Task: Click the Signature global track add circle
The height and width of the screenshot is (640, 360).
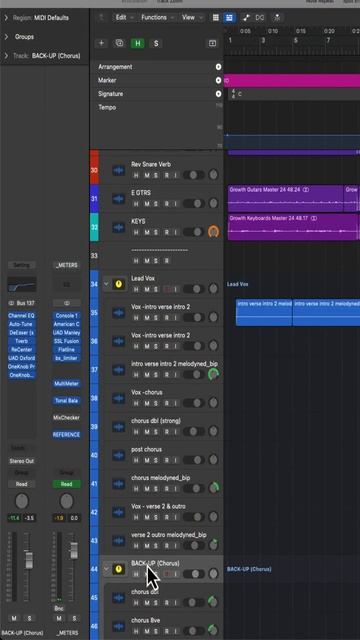Action: (218, 94)
